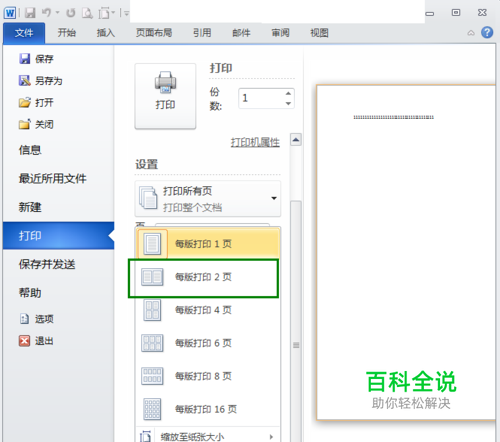
Task: Click 关闭 in the backstage menu
Action: [36, 125]
